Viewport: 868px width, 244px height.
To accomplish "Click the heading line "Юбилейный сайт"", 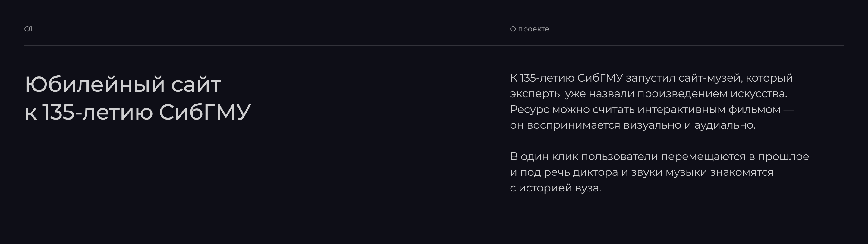I will pyautogui.click(x=123, y=84).
